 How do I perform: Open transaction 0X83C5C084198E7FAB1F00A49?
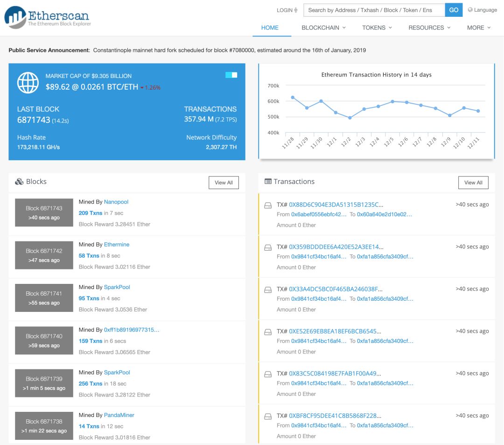tap(335, 374)
